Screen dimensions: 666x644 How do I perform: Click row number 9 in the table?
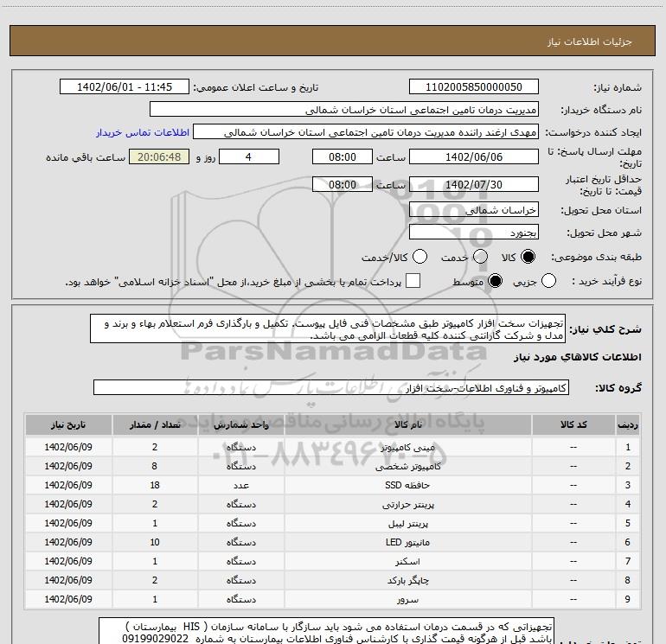628,599
